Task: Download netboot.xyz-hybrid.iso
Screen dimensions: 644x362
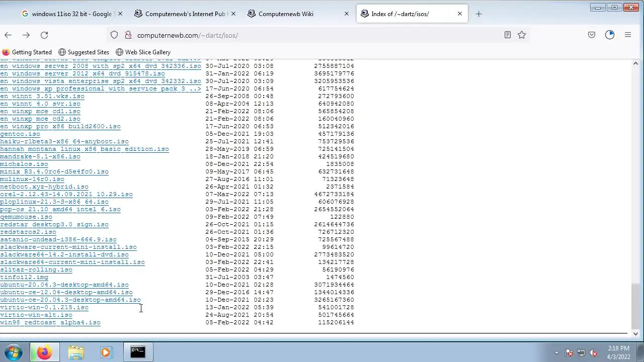Action: coord(44,187)
